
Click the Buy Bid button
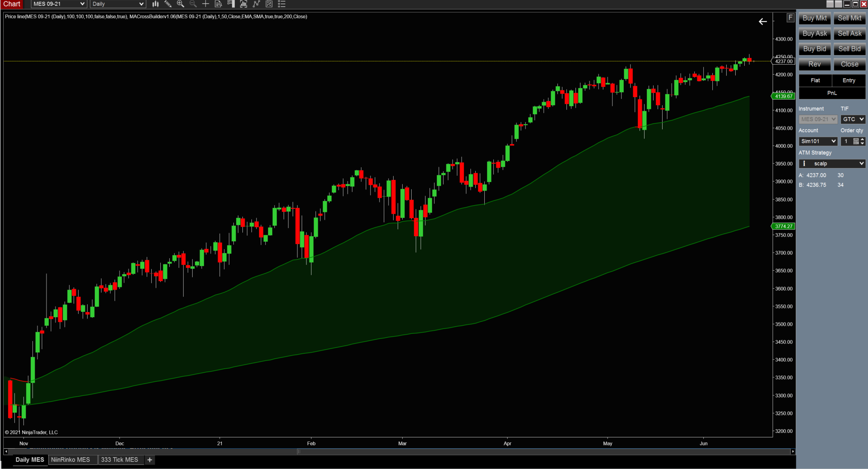coord(815,49)
